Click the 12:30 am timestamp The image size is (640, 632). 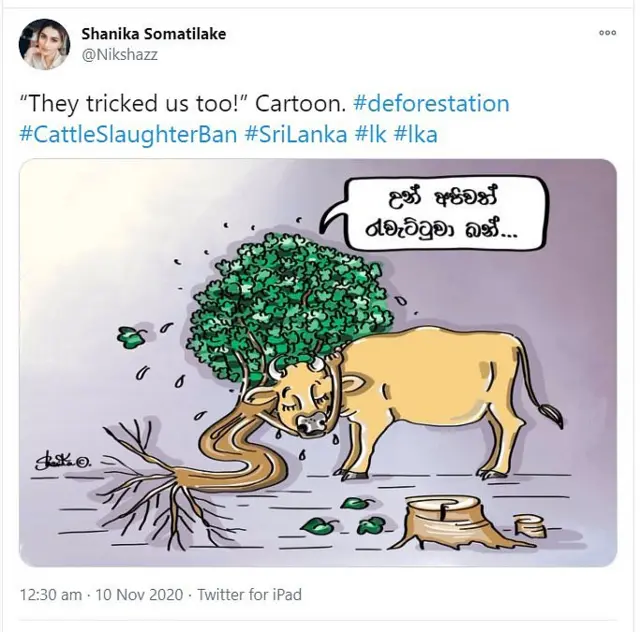click(x=52, y=594)
